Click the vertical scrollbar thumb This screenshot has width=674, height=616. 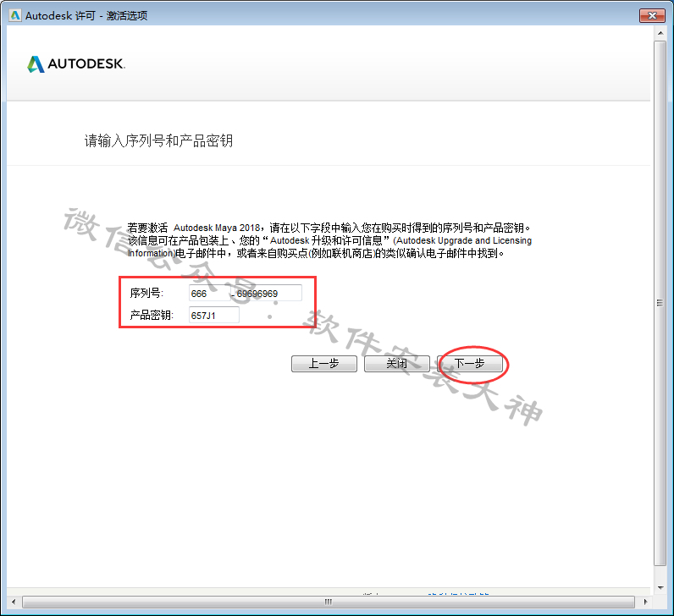click(x=660, y=303)
